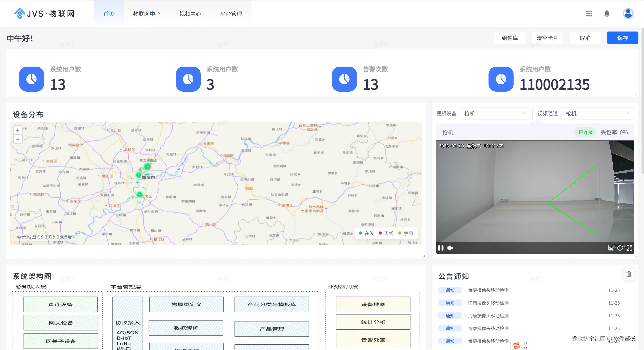Toggle 在线 status in map legend
The image size is (644, 350).
tap(366, 233)
